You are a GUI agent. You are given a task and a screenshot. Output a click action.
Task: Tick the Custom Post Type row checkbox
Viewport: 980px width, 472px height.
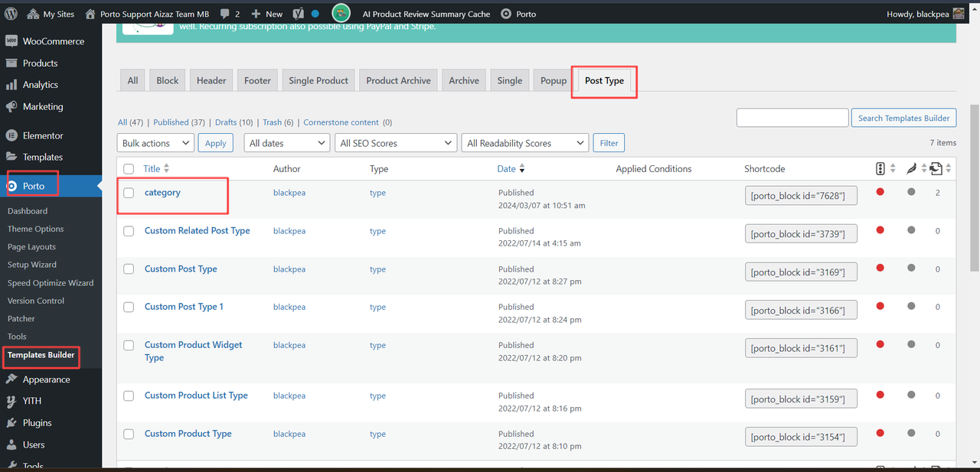[x=129, y=269]
